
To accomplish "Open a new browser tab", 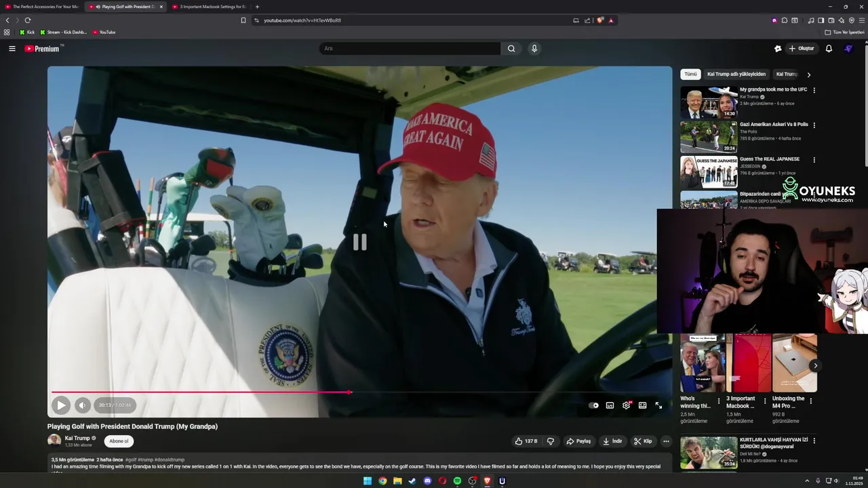I will [x=257, y=7].
